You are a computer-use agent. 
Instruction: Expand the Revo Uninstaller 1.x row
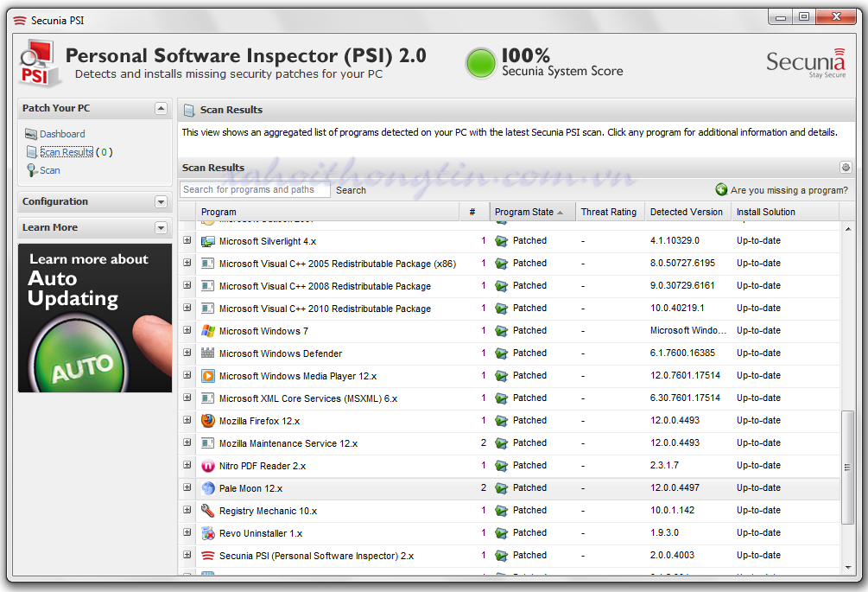coord(187,532)
